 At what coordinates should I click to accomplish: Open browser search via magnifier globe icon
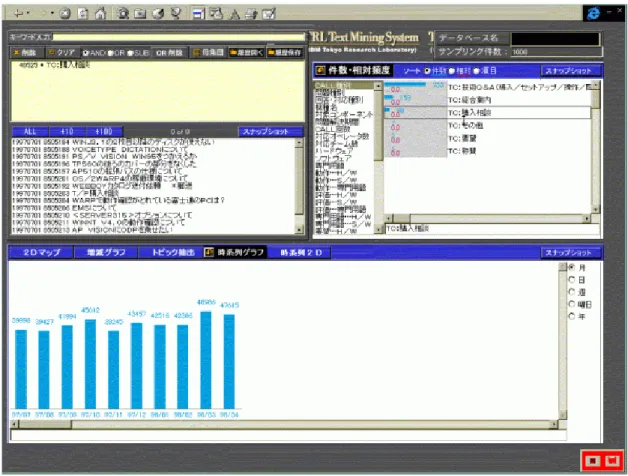click(123, 14)
